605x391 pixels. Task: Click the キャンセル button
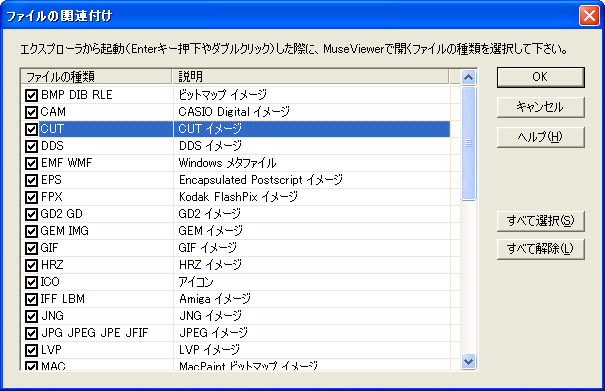(x=541, y=107)
